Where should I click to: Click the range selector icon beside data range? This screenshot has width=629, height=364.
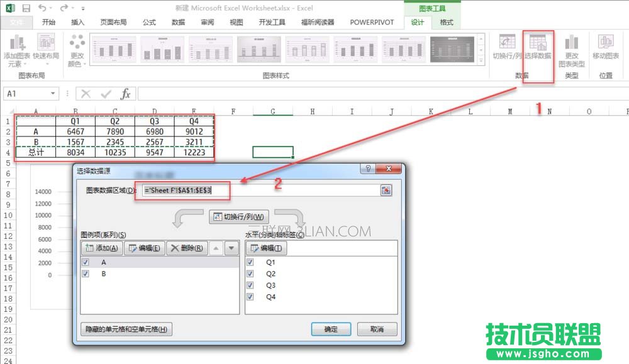click(x=386, y=190)
